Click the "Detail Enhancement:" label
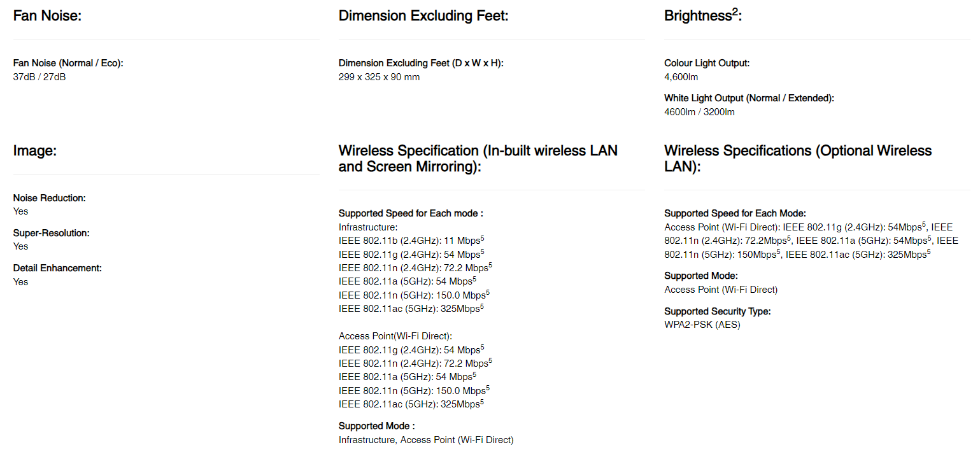Image resolution: width=980 pixels, height=452 pixels. (x=57, y=268)
